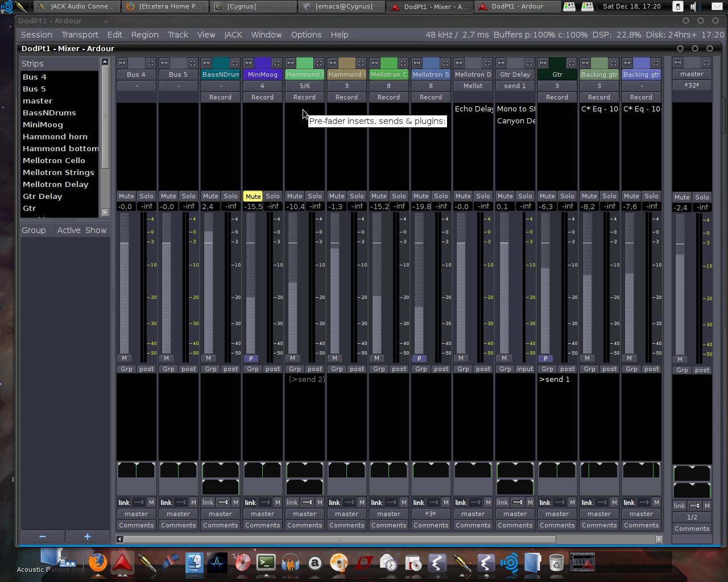Open the Transport menu
This screenshot has height=582, width=728.
80,35
